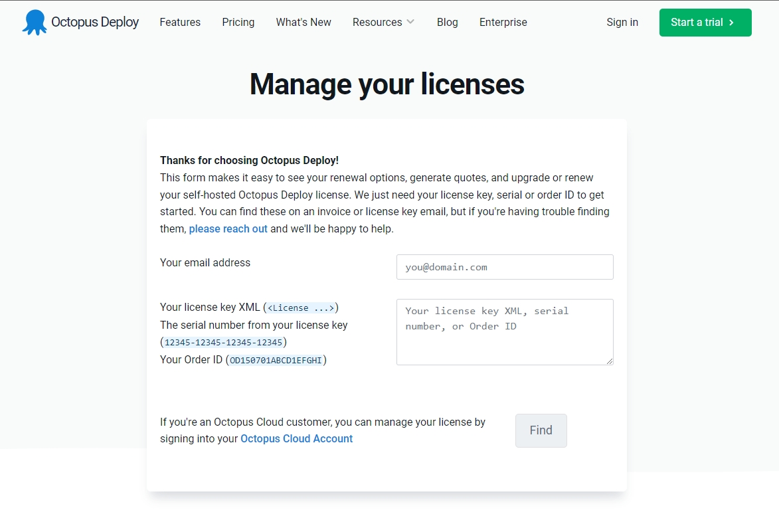Click the Sign in link
This screenshot has width=779, height=532.
[622, 23]
